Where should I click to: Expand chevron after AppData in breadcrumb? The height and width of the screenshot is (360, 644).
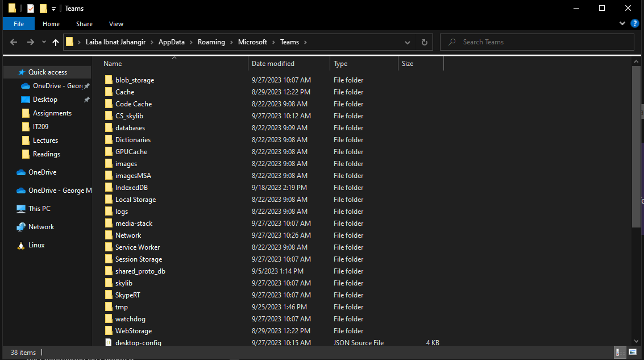pos(191,42)
